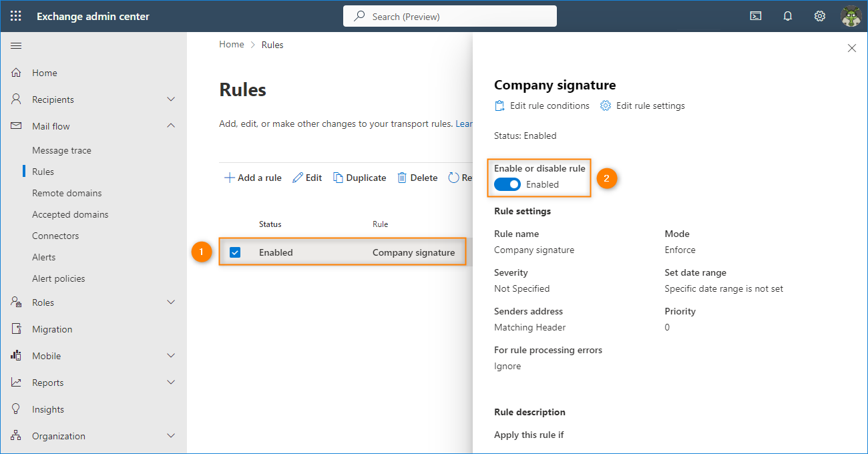
Task: Click the Mail flow envelope icon
Action: pyautogui.click(x=16, y=126)
